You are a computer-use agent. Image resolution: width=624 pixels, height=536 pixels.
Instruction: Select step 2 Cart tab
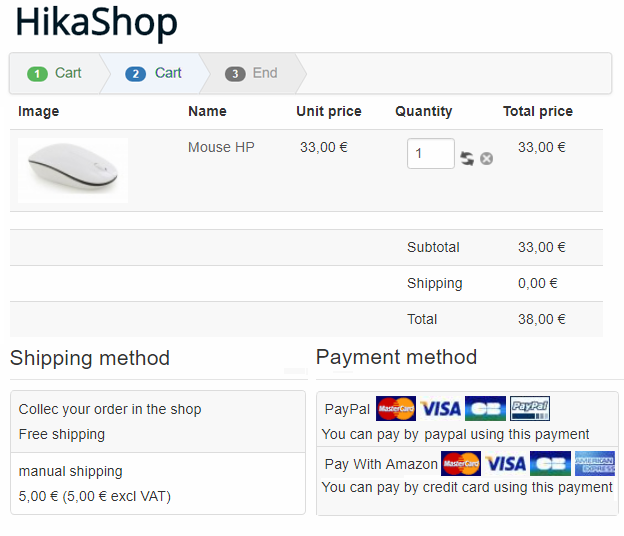[x=154, y=73]
